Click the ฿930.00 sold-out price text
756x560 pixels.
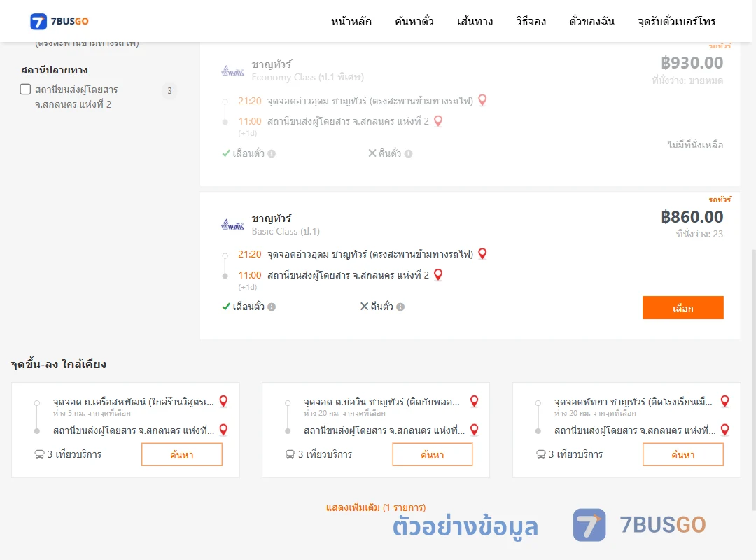(692, 63)
